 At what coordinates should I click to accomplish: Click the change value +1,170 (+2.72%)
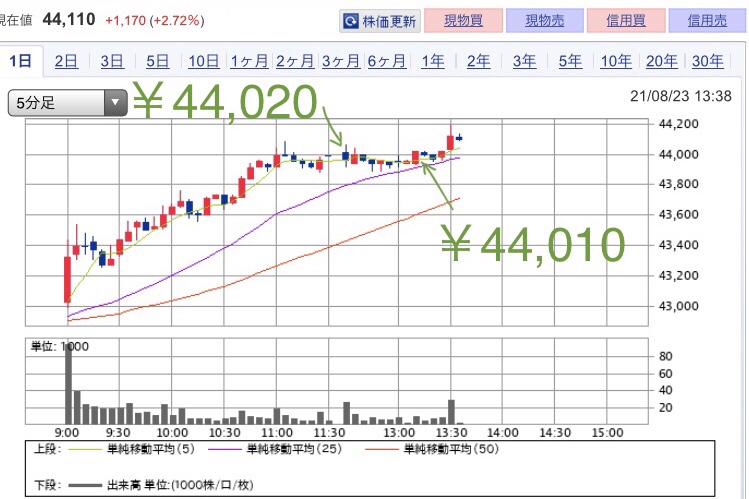coord(155,21)
